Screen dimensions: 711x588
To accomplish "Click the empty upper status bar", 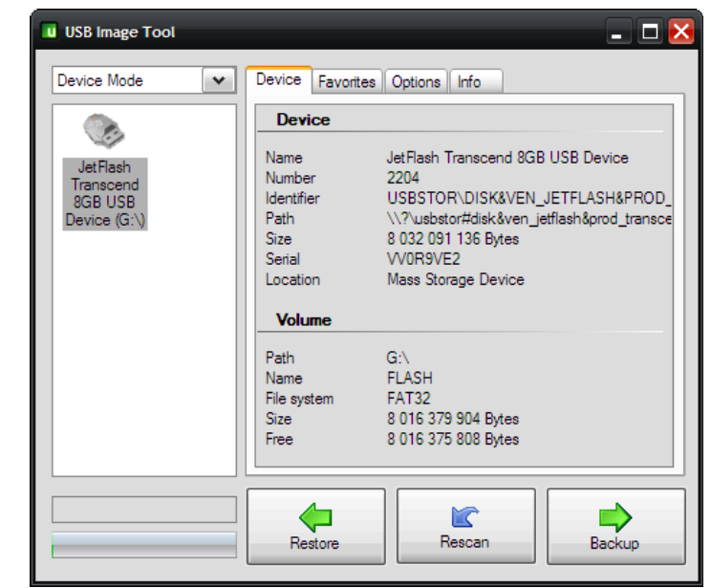I will tap(143, 510).
